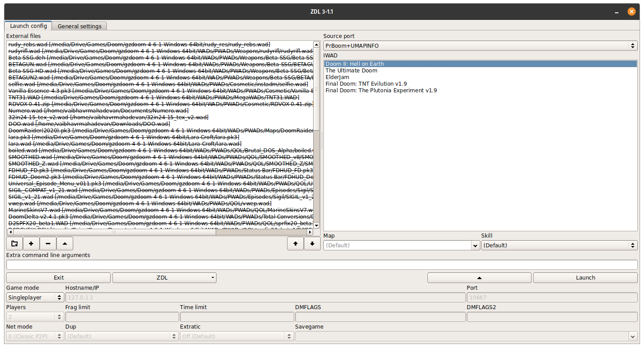Move selected WAD down with the down-arrow button
Image resolution: width=644 pixels, height=348 pixels.
(312, 243)
